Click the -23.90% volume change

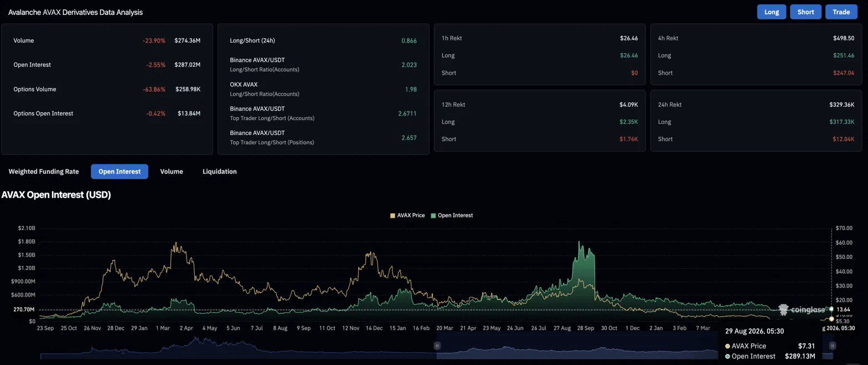coord(153,40)
